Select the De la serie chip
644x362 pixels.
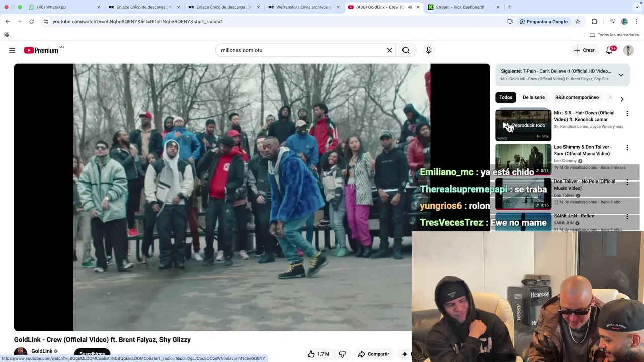click(x=534, y=97)
